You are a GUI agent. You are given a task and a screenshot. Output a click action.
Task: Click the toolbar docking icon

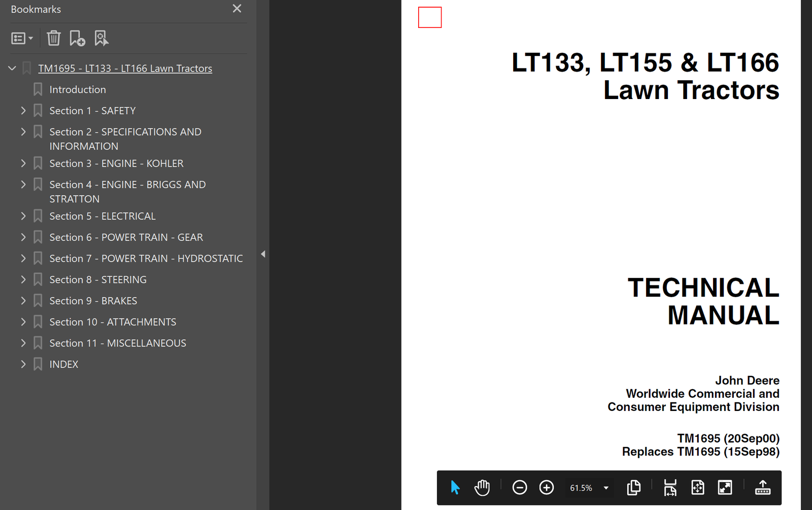(x=763, y=488)
